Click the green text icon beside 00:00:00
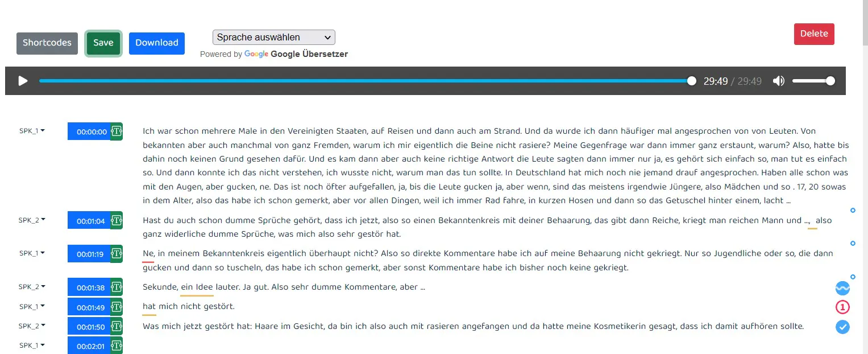 [117, 131]
